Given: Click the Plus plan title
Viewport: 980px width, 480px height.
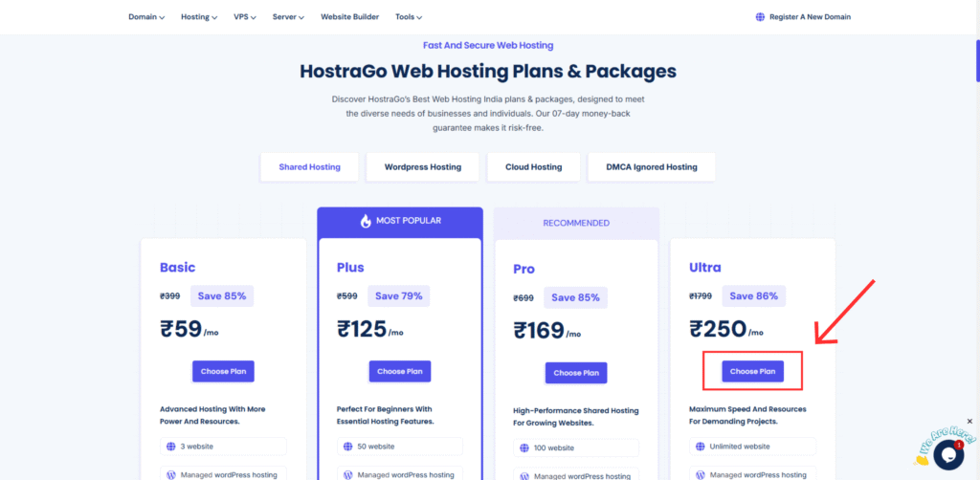Looking at the screenshot, I should pos(350,268).
